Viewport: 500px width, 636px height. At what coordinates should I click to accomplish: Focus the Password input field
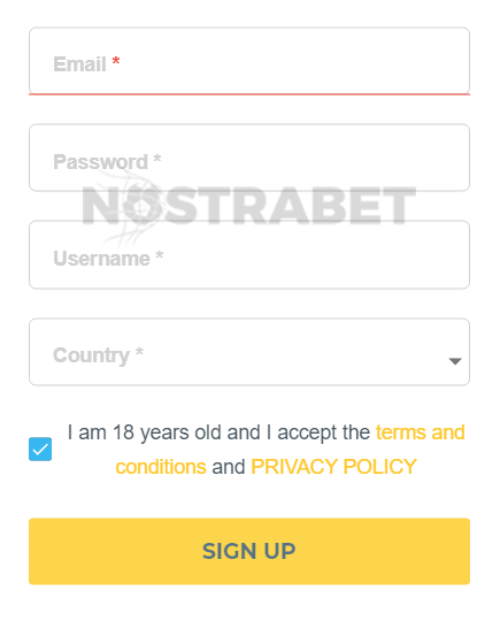pos(249,157)
